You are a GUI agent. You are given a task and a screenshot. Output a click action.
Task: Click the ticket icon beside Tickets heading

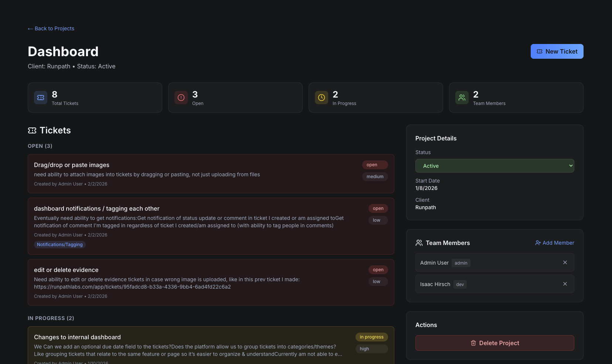[32, 130]
